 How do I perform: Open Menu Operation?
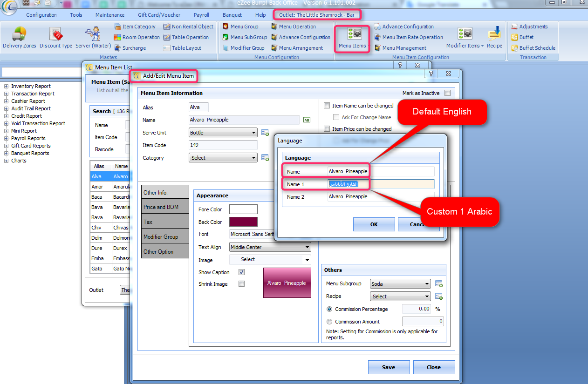tap(294, 27)
